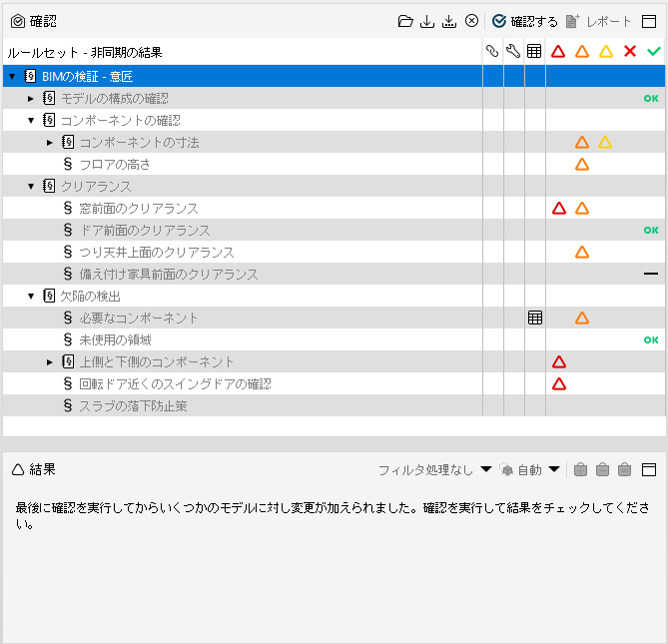Run the check with 確認する button
This screenshot has height=644, width=668.
click(525, 21)
